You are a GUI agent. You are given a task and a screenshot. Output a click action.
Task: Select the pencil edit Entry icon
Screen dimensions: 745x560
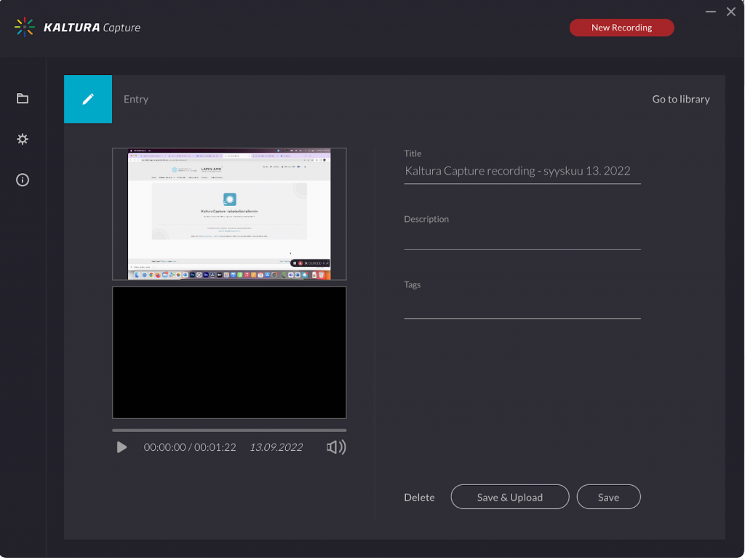click(88, 99)
